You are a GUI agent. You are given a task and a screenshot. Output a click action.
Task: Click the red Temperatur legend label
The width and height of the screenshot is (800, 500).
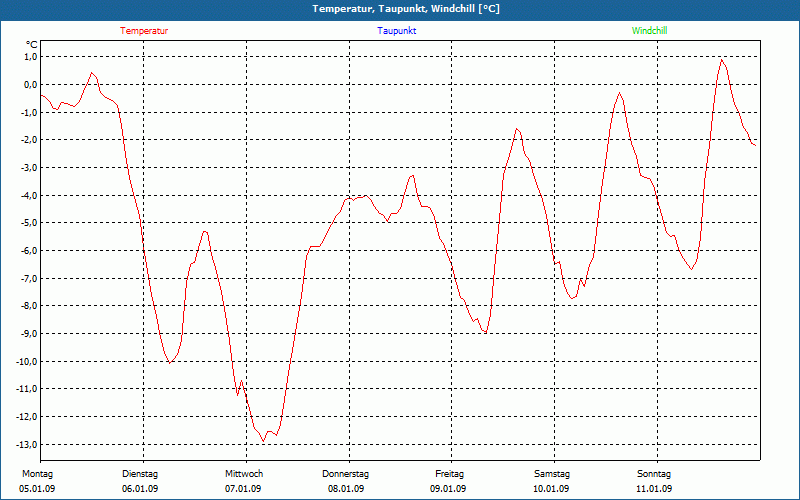tap(144, 31)
